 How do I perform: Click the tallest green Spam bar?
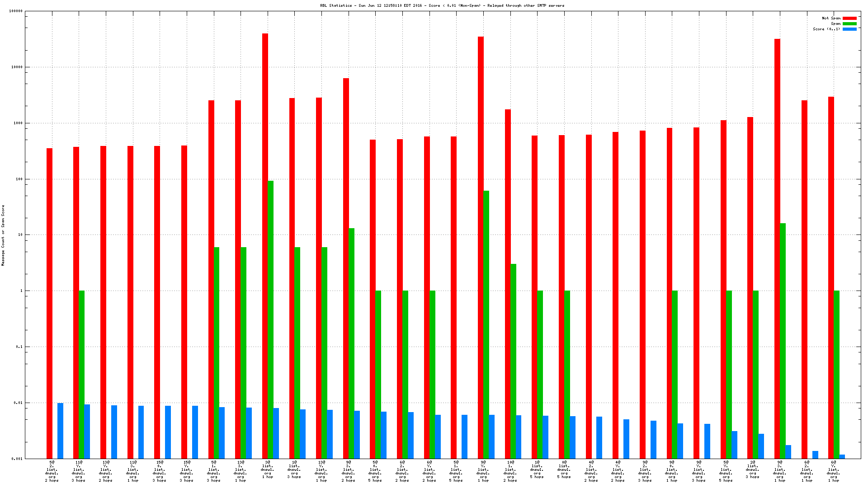pyautogui.click(x=270, y=316)
